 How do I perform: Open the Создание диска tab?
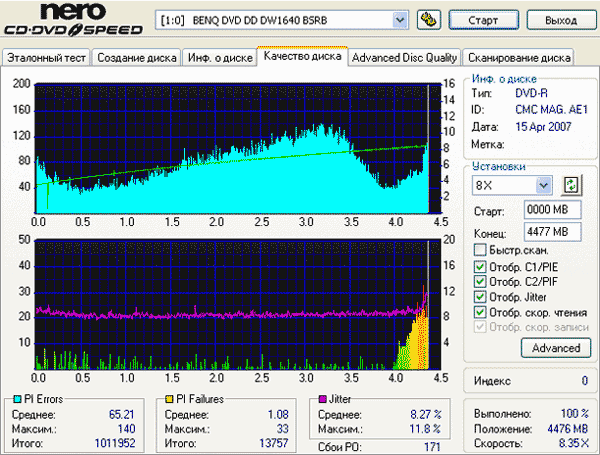coord(137,58)
